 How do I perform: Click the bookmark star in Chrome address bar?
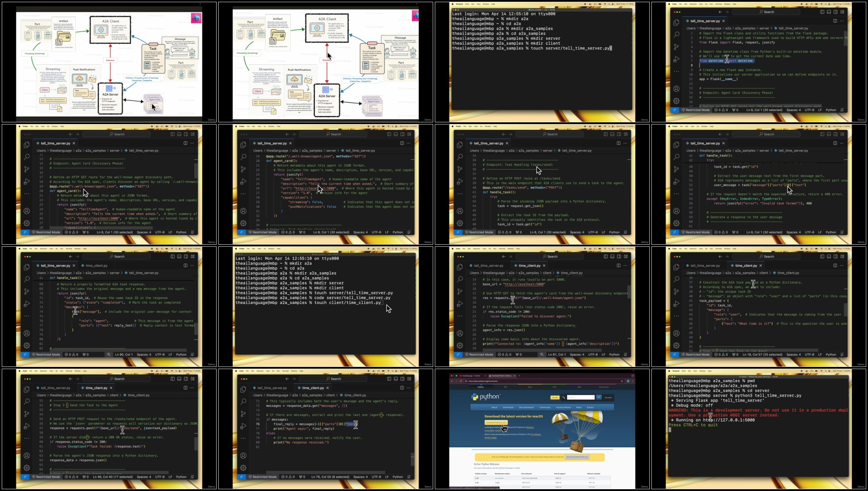pos(622,381)
